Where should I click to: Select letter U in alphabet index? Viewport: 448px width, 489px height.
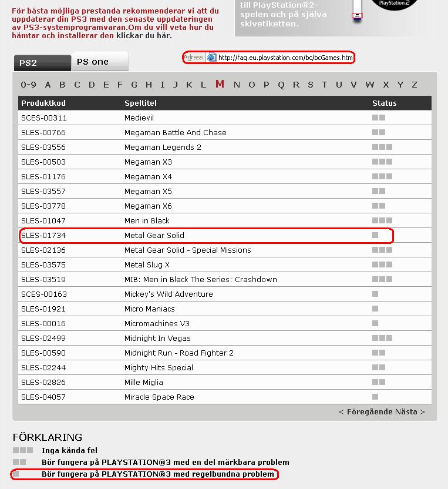(339, 85)
